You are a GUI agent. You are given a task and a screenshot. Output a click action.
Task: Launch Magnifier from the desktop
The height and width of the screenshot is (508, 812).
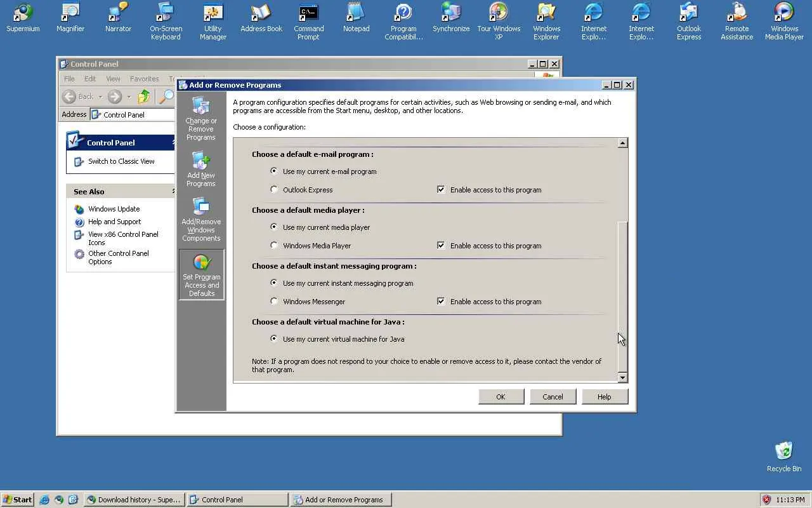(x=70, y=18)
